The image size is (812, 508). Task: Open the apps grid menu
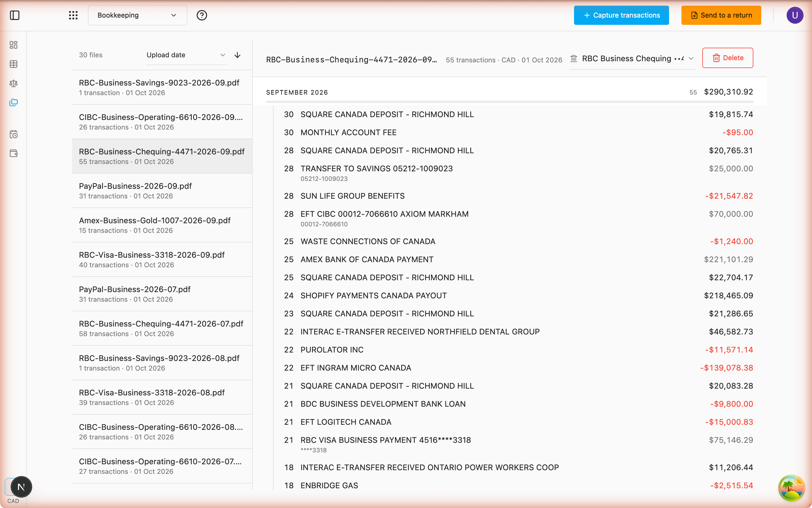[x=73, y=15]
